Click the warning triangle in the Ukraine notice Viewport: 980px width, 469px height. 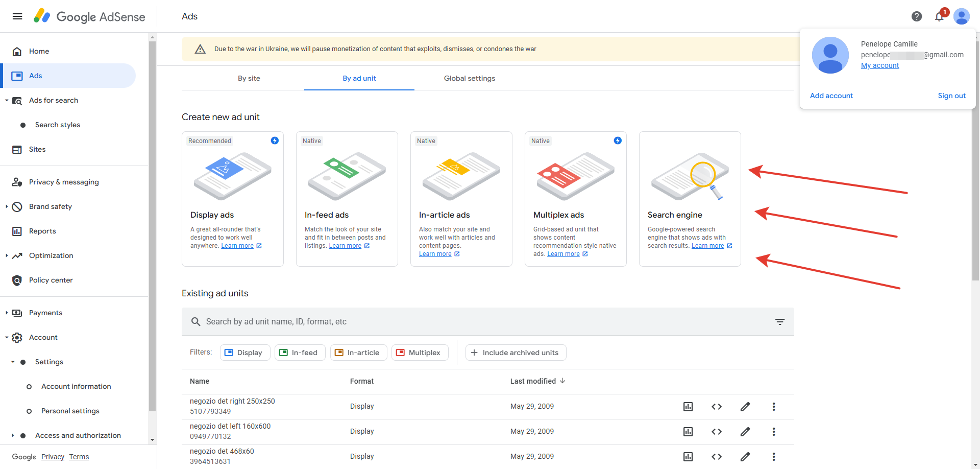tap(200, 49)
